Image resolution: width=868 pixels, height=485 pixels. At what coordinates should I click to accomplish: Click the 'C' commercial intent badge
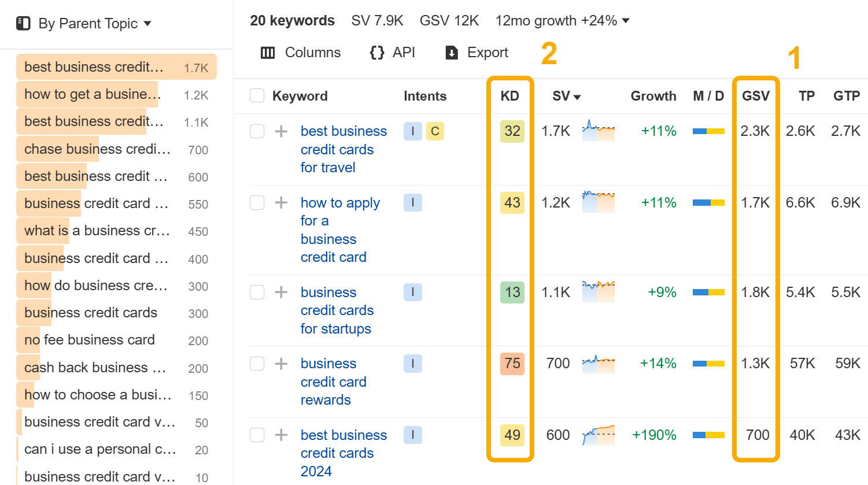[x=435, y=131]
